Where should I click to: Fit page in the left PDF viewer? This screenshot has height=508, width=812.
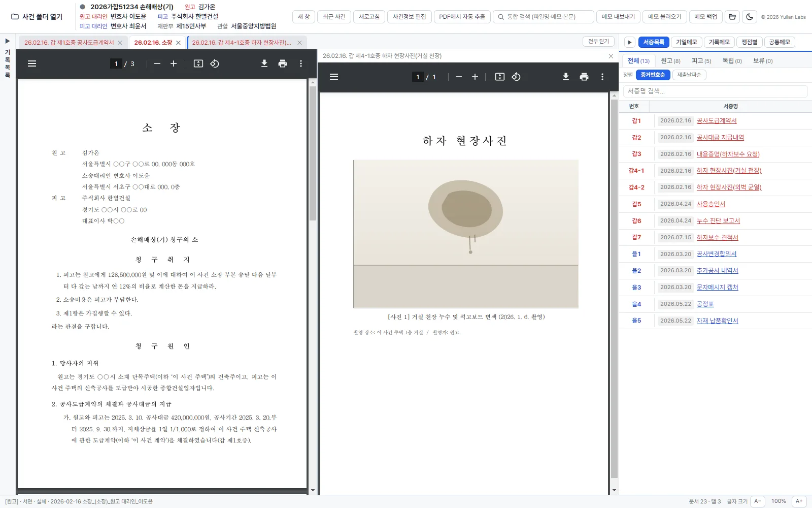point(198,63)
